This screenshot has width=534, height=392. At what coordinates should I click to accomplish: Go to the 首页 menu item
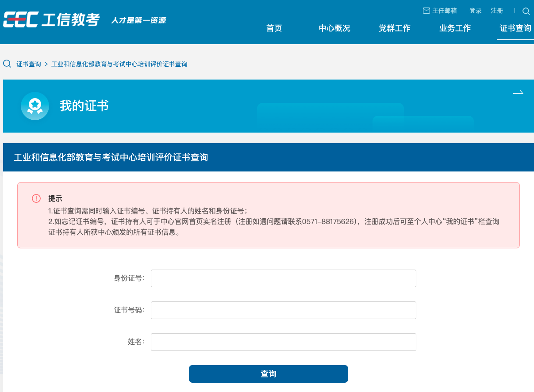274,28
